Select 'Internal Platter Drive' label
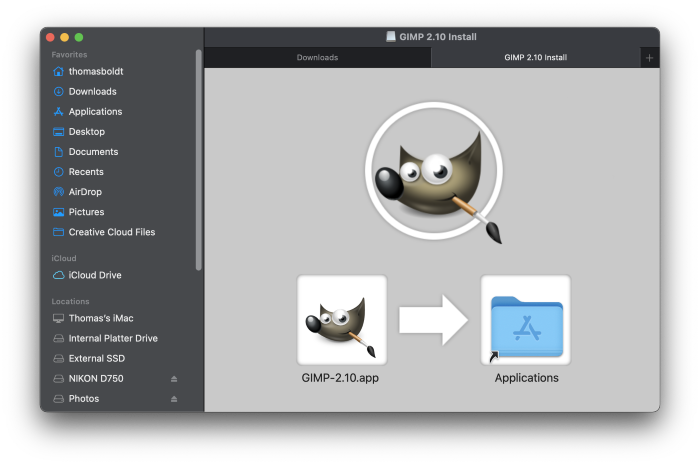The height and width of the screenshot is (465, 700). (x=113, y=338)
